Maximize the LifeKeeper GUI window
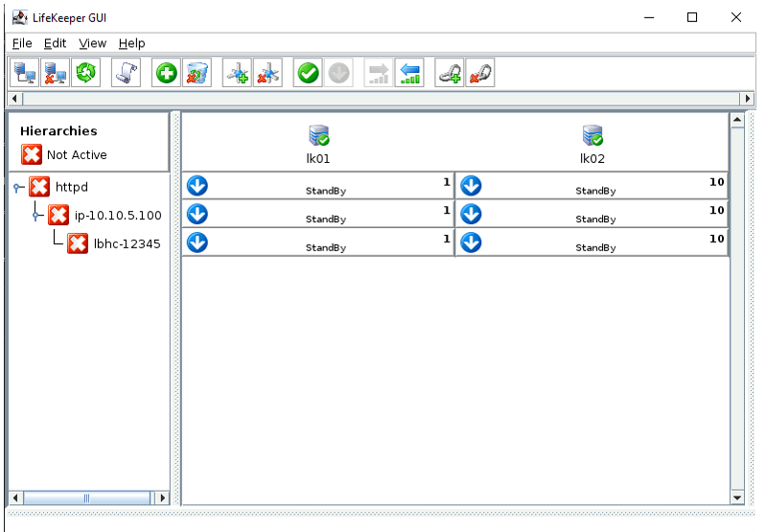Image resolution: width=766 pixels, height=532 pixels. [692, 17]
